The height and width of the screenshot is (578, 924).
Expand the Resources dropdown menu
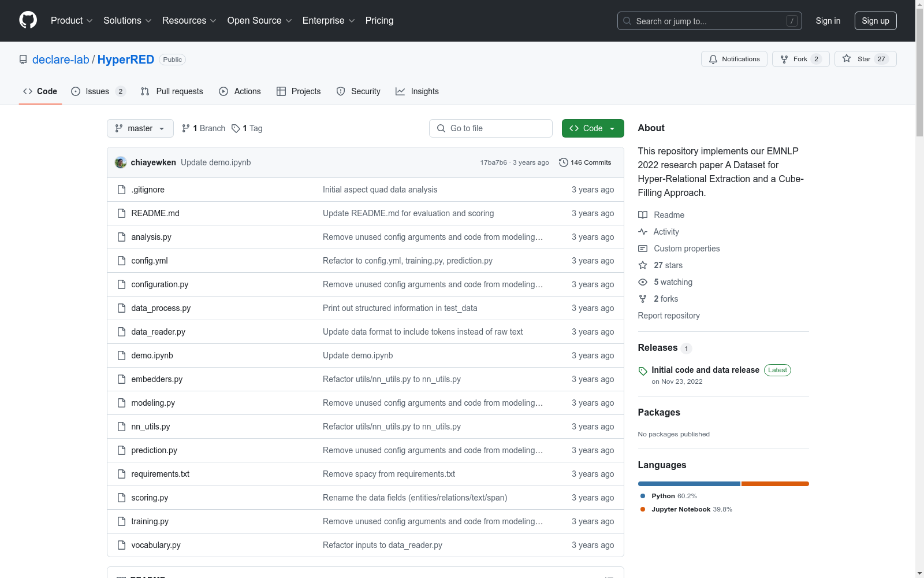point(189,21)
